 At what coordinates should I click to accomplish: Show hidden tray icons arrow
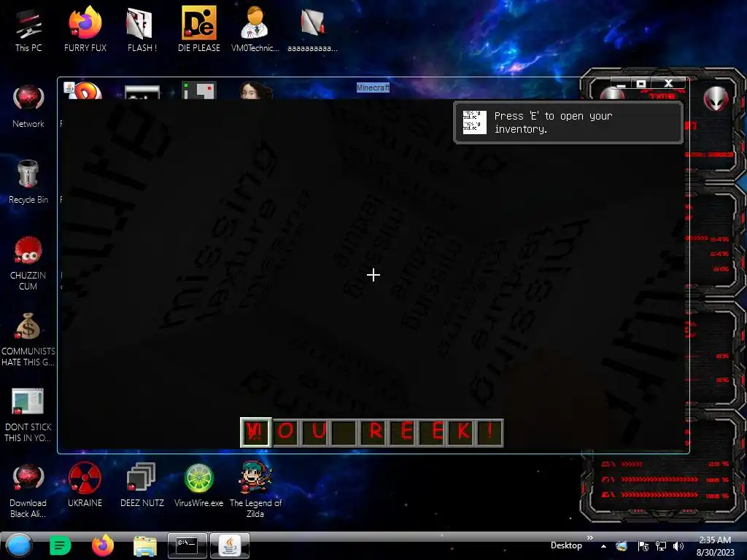603,546
